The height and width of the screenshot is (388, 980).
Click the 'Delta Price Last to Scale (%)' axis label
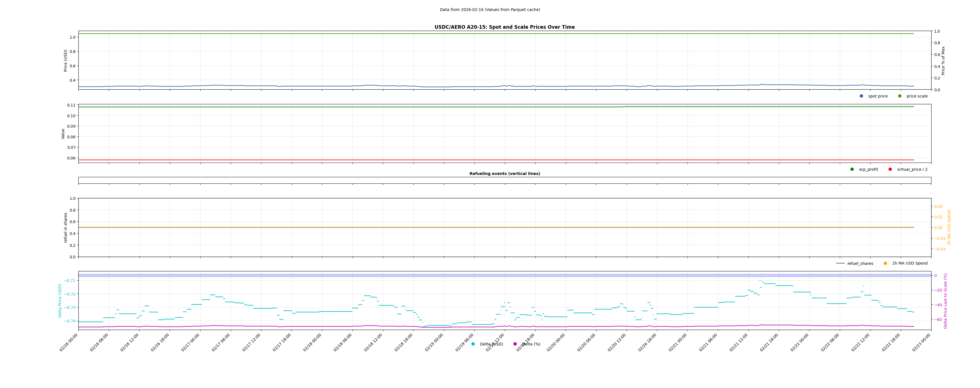[x=945, y=301]
